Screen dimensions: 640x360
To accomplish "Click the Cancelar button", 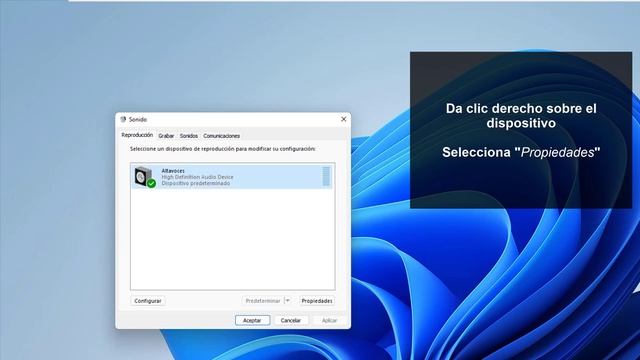I will coord(291,320).
